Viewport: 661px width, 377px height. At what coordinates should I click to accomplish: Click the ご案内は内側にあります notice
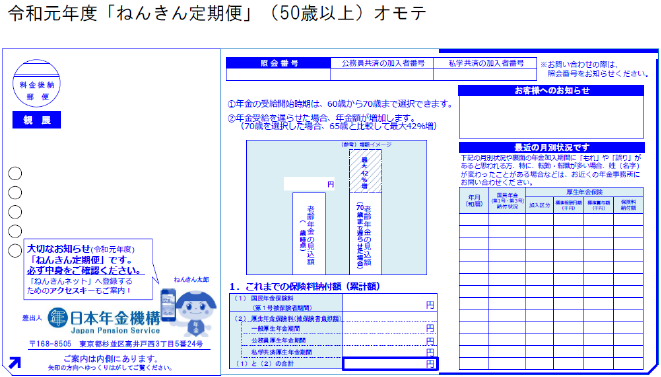pos(110,359)
